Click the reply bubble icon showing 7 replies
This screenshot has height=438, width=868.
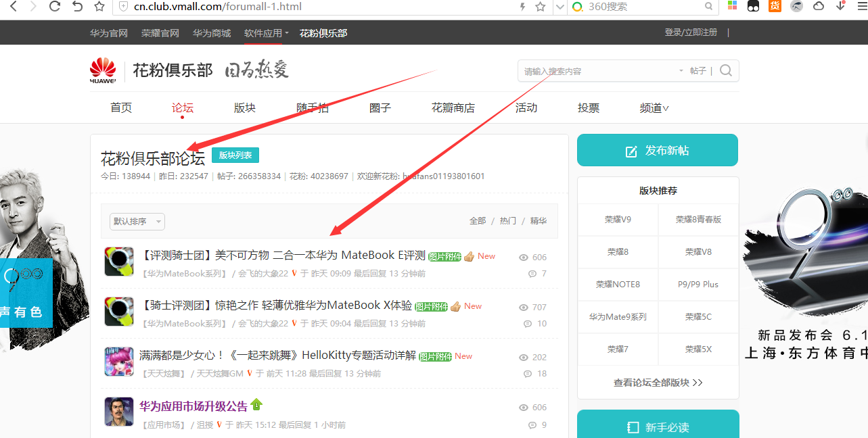(x=532, y=274)
